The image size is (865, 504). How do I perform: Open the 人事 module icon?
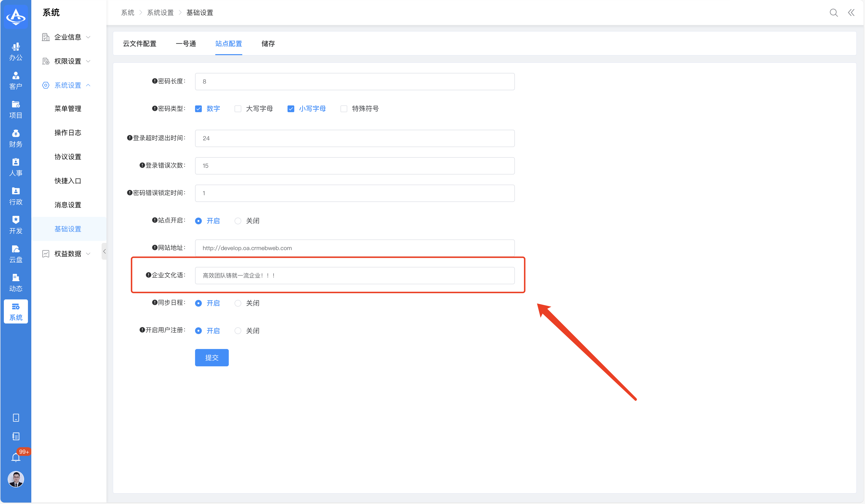tap(16, 167)
